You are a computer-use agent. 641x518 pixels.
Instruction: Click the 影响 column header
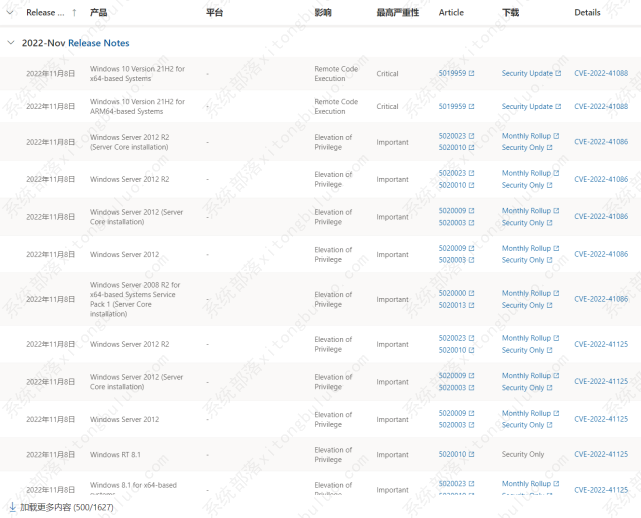point(322,13)
